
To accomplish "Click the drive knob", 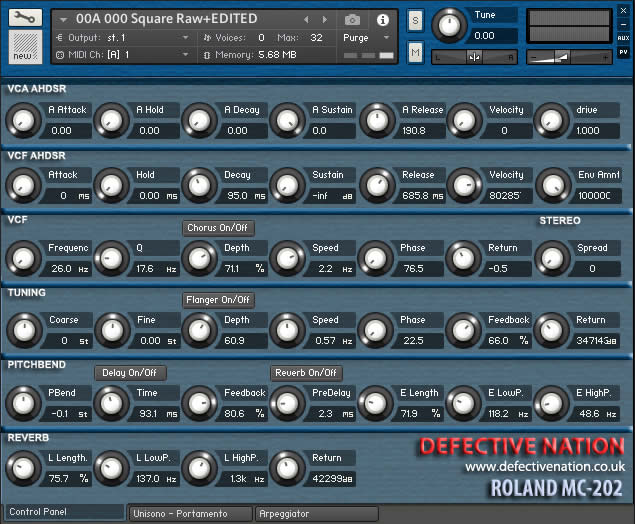I will pyautogui.click(x=552, y=121).
